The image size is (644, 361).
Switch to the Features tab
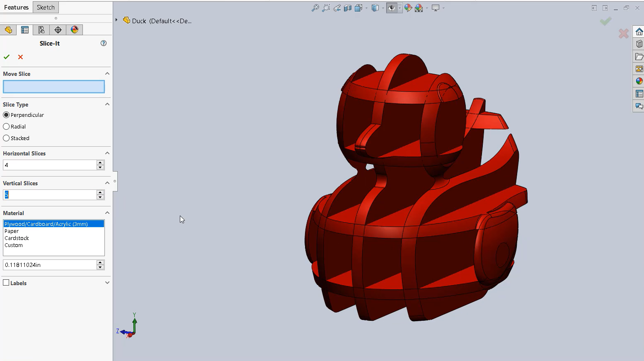[17, 7]
